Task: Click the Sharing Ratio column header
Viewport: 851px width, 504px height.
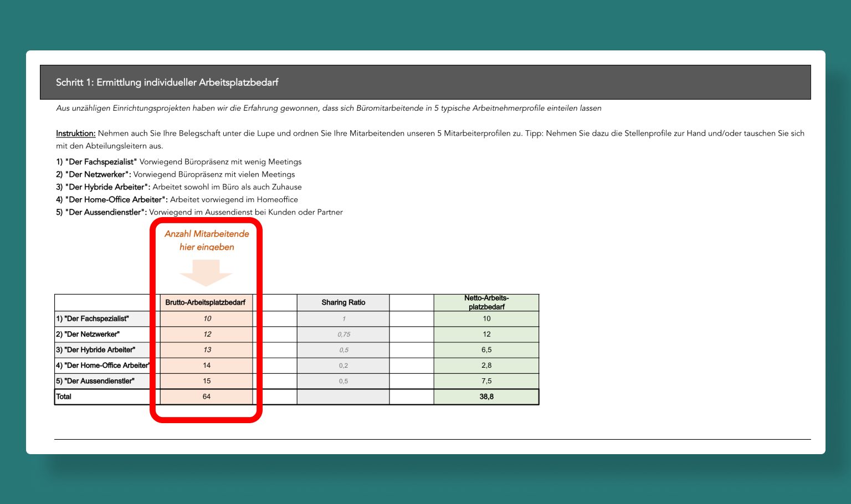Action: 343,302
